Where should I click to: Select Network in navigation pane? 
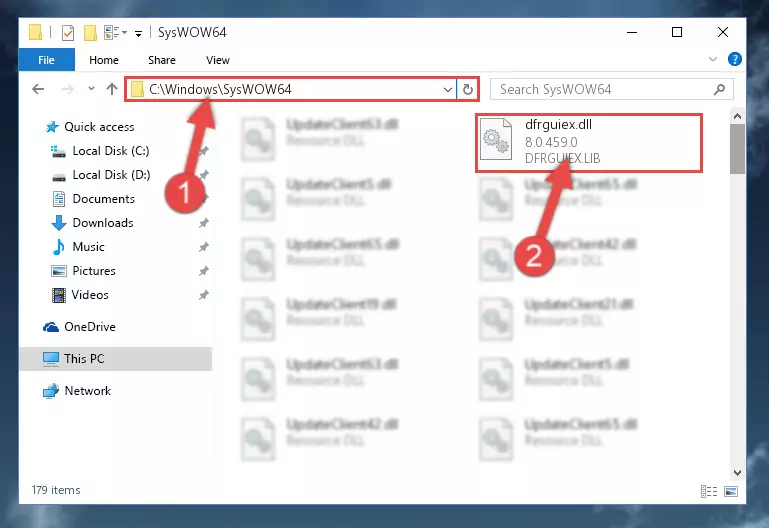[x=87, y=391]
